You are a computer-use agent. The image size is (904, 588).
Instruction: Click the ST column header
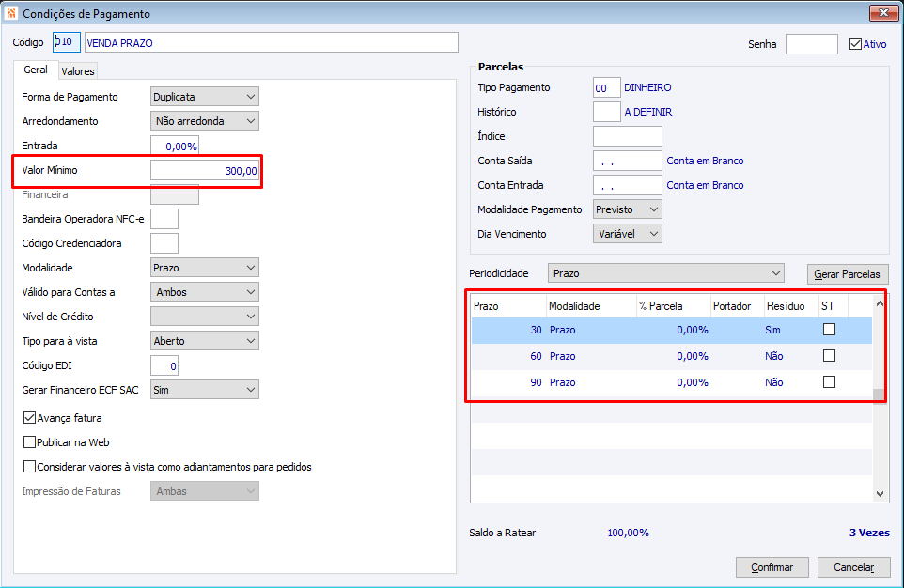pyautogui.click(x=834, y=306)
